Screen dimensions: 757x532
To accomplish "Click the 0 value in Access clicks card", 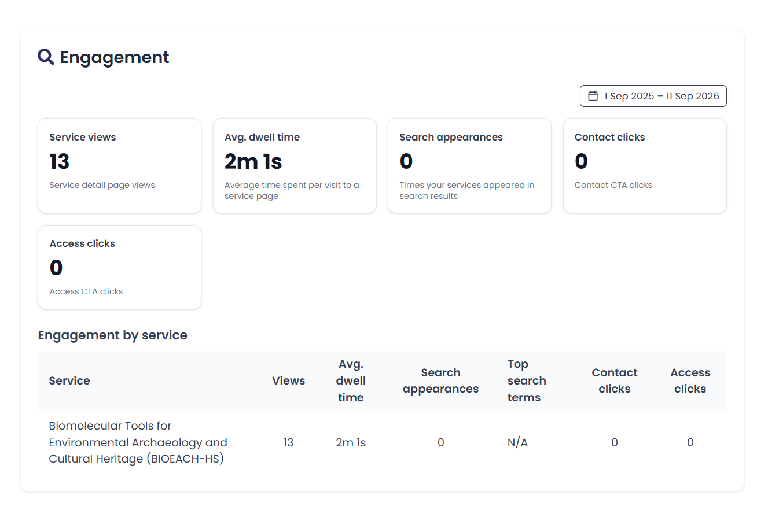I will point(56,268).
